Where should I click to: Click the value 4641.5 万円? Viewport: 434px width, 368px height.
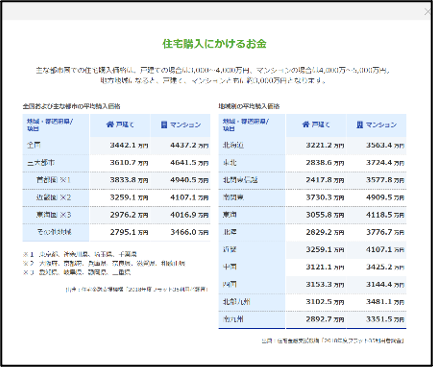coord(189,163)
